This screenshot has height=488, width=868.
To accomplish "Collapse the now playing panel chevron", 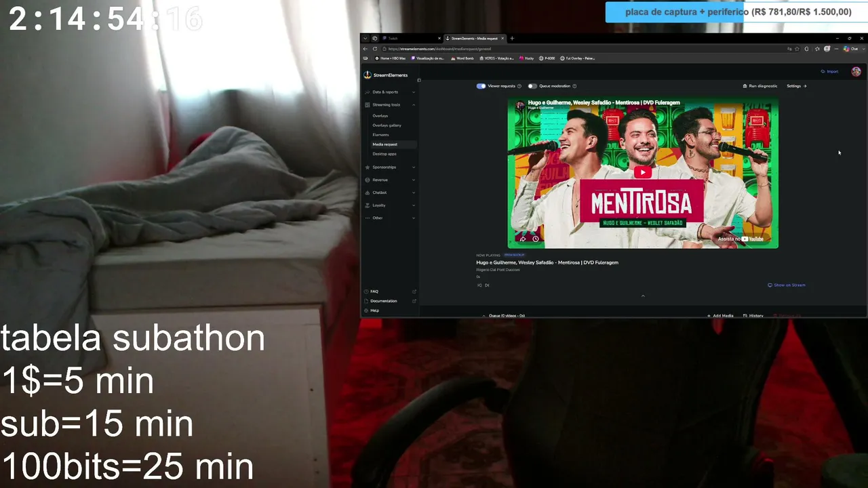I will pos(643,296).
